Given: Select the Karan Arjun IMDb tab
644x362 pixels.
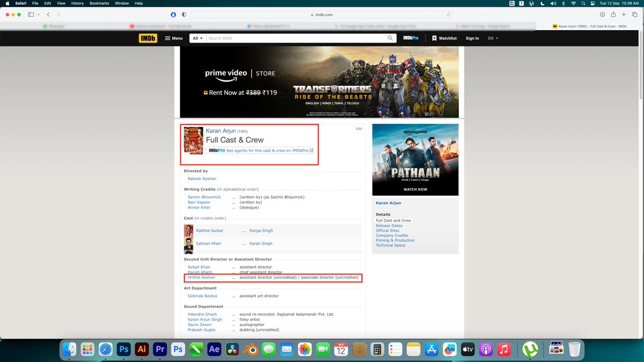Looking at the screenshot, I should point(589,26).
